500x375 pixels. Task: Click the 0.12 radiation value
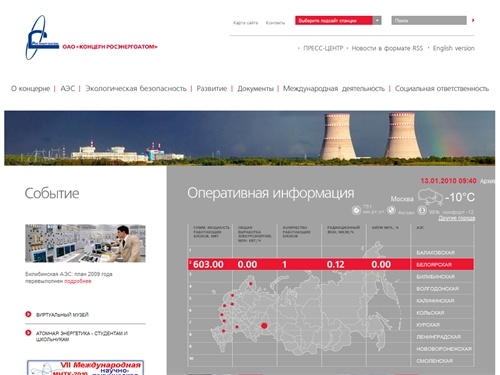(335, 265)
